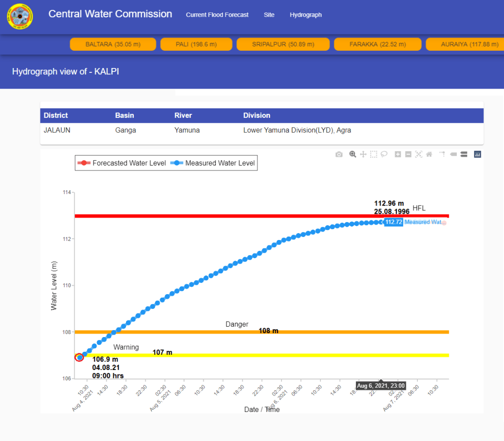This screenshot has width=504, height=441.
Task: Click the Central Water Commission logo
Action: tap(20, 17)
